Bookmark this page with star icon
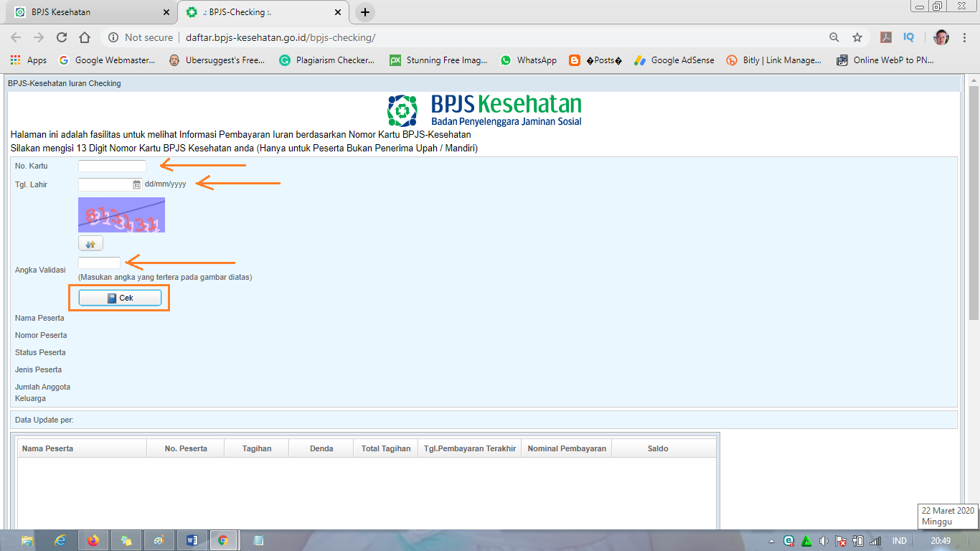The image size is (980, 551). (x=857, y=37)
